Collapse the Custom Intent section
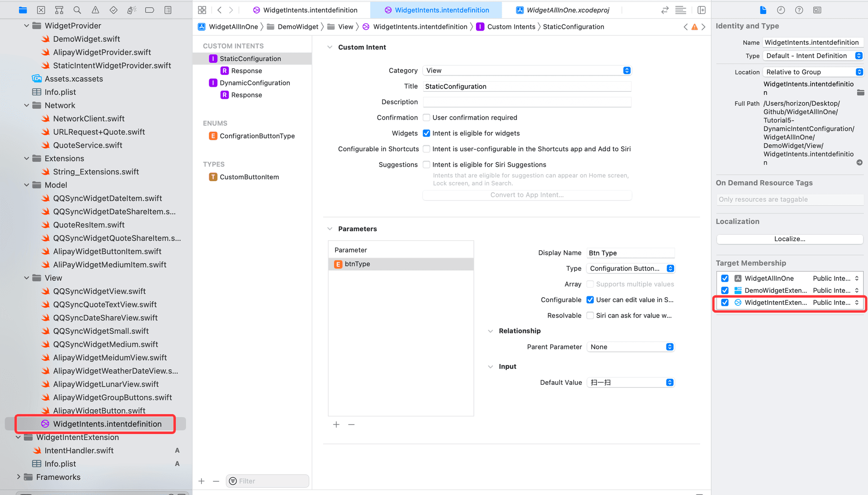The height and width of the screenshot is (495, 868). (330, 47)
